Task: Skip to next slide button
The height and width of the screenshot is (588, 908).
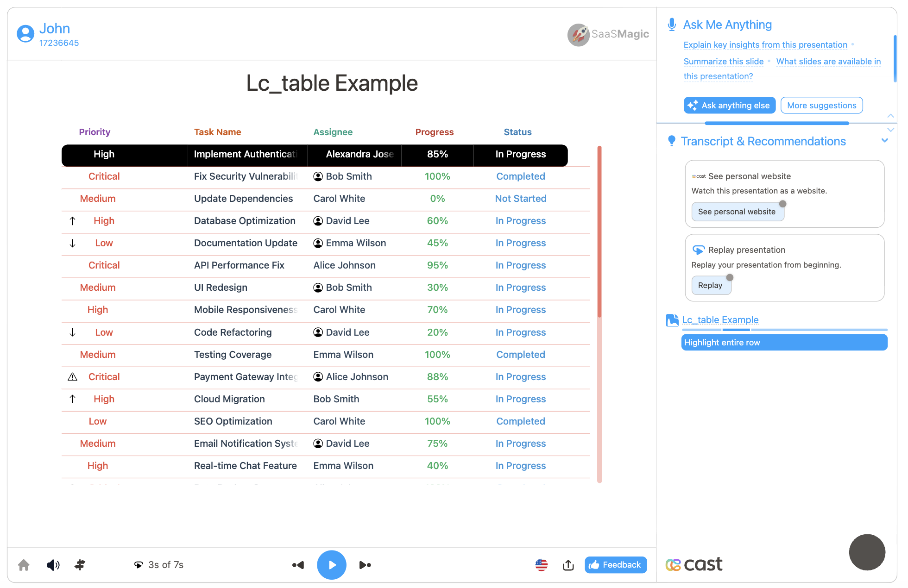Action: [365, 565]
